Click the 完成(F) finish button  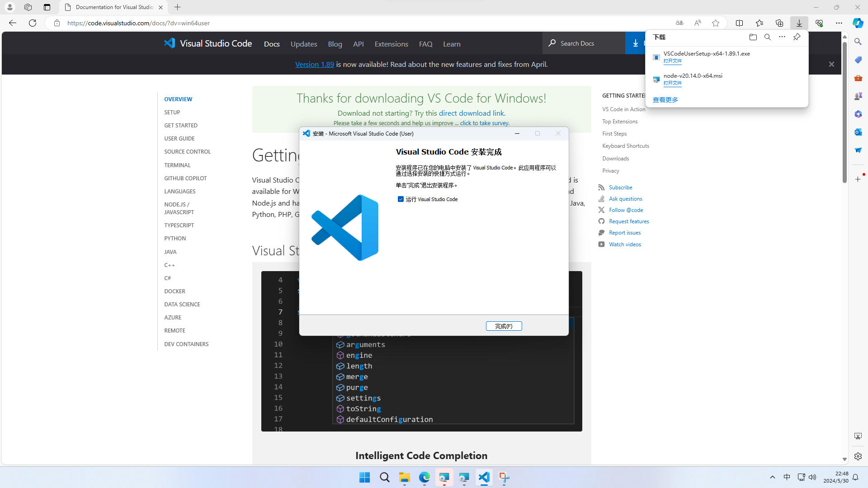tap(504, 326)
